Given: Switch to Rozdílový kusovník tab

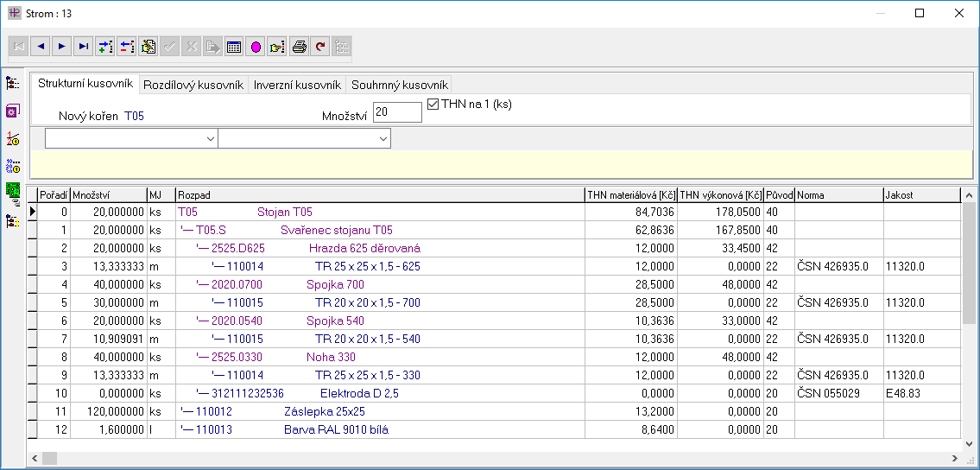Looking at the screenshot, I should [x=193, y=85].
